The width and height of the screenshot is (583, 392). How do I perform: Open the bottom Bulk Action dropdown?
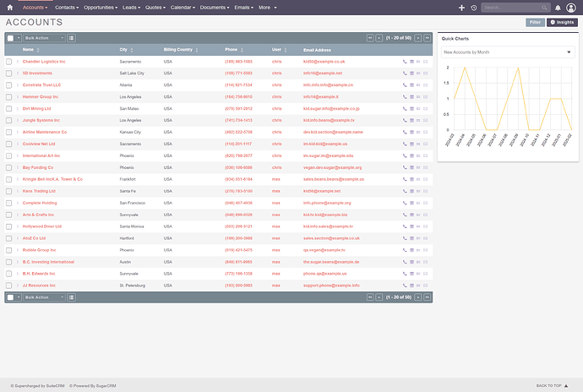(44, 297)
